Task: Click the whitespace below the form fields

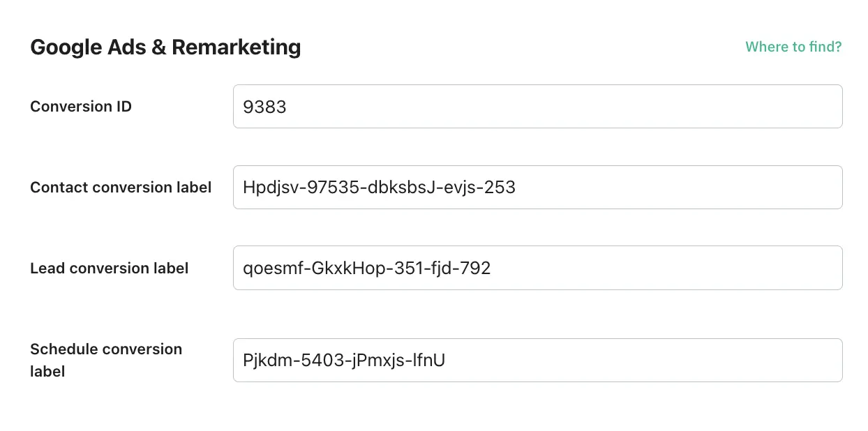Action: pyautogui.click(x=433, y=411)
